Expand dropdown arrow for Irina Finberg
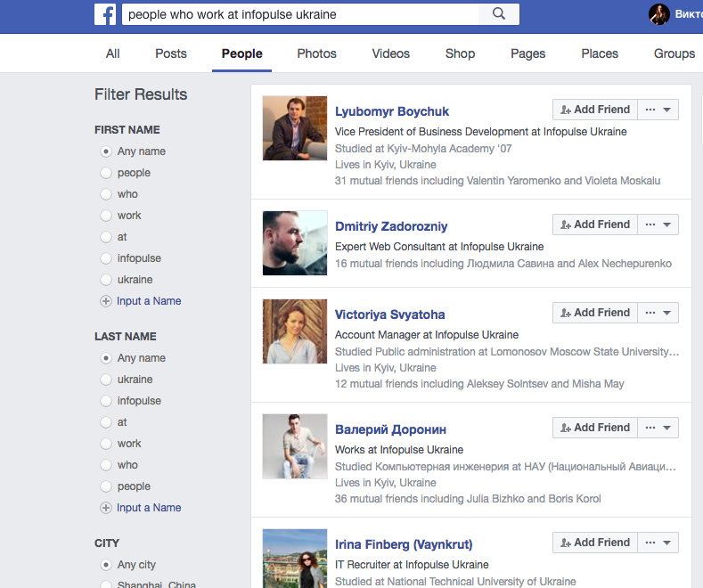Screen dimensions: 703x588 pos(666,543)
